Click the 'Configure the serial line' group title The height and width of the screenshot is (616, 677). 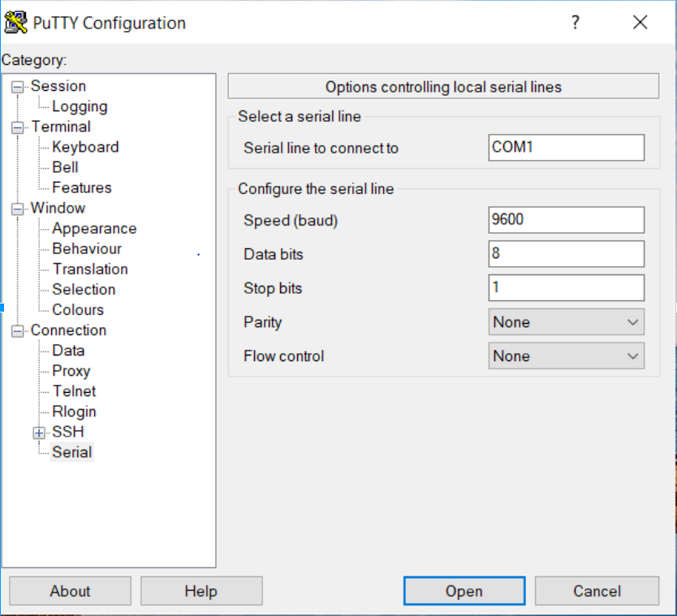coord(316,189)
